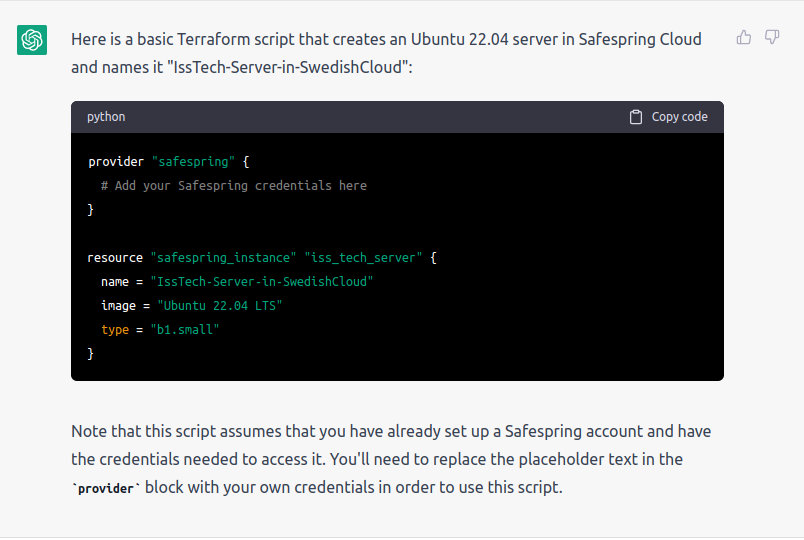Click the python language label

point(106,117)
